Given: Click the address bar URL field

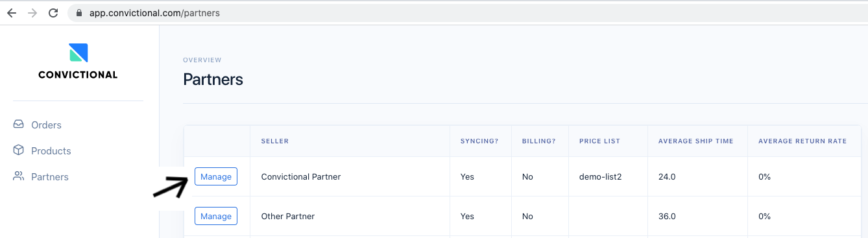Looking at the screenshot, I should [x=467, y=13].
